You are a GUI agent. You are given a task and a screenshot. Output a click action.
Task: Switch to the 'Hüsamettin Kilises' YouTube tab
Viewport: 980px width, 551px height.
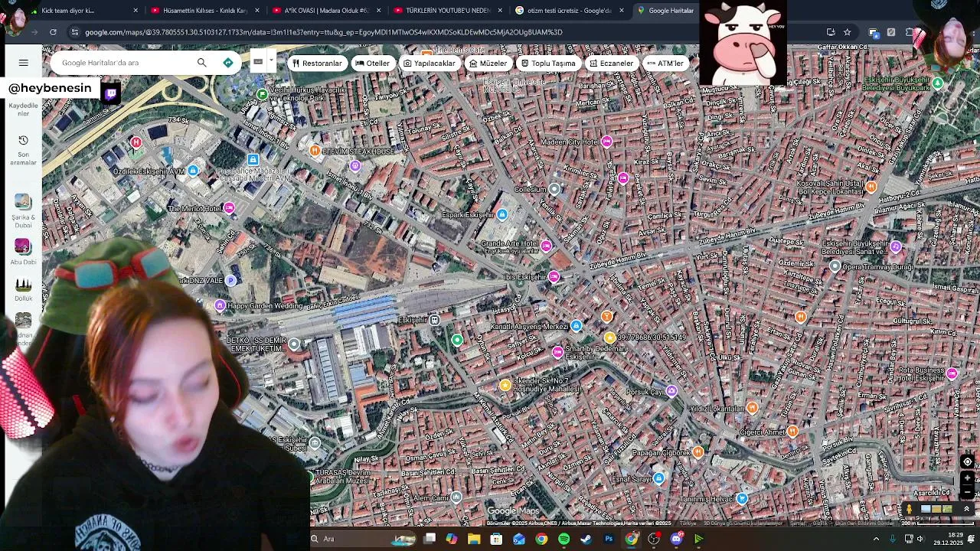(x=205, y=11)
